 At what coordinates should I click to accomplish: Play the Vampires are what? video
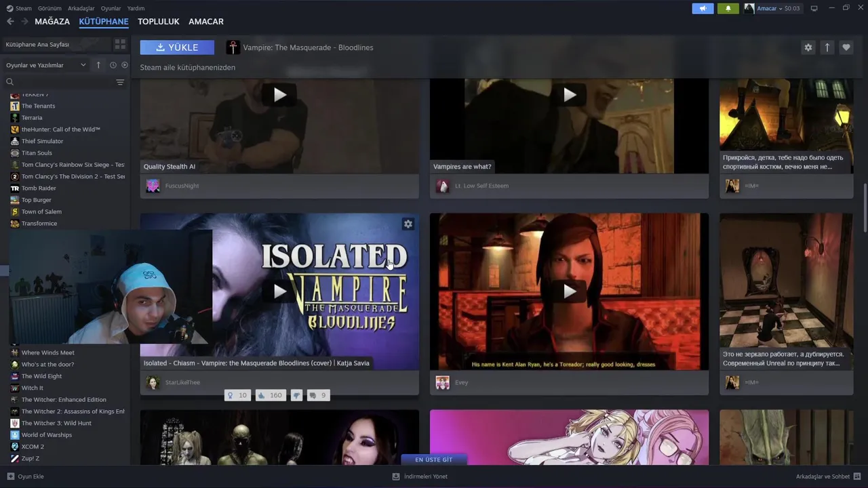(570, 95)
